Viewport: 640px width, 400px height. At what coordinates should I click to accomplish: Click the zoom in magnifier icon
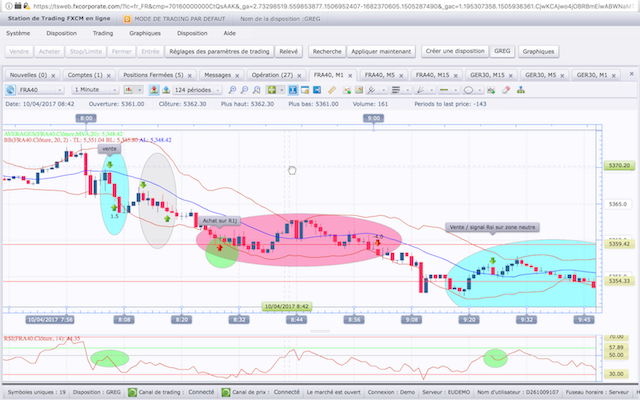pyautogui.click(x=232, y=90)
